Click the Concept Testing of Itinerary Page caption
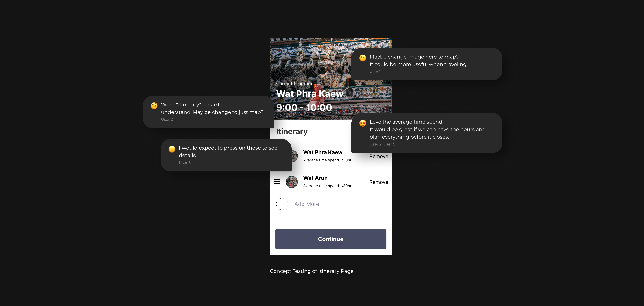The width and height of the screenshot is (644, 306). (x=312, y=271)
